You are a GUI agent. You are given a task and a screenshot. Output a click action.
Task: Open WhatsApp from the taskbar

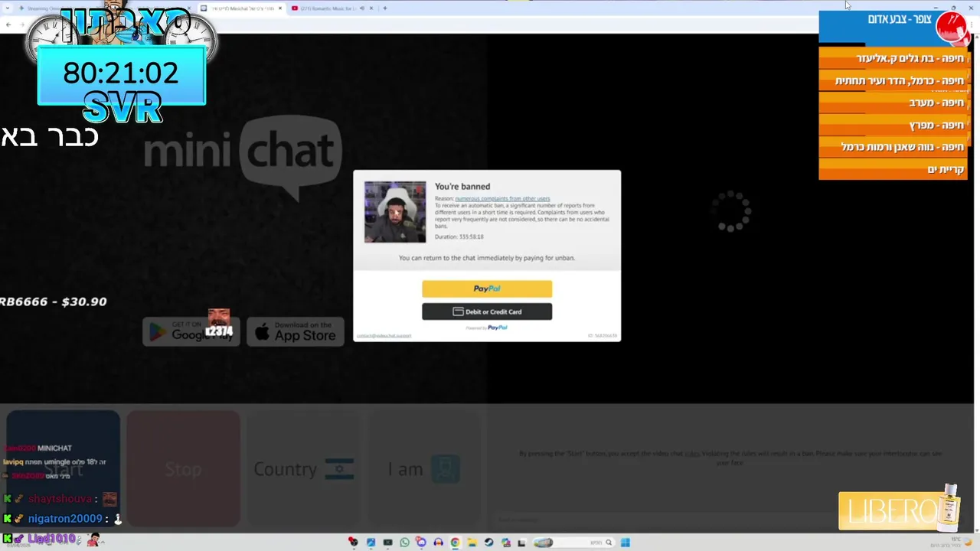(404, 543)
